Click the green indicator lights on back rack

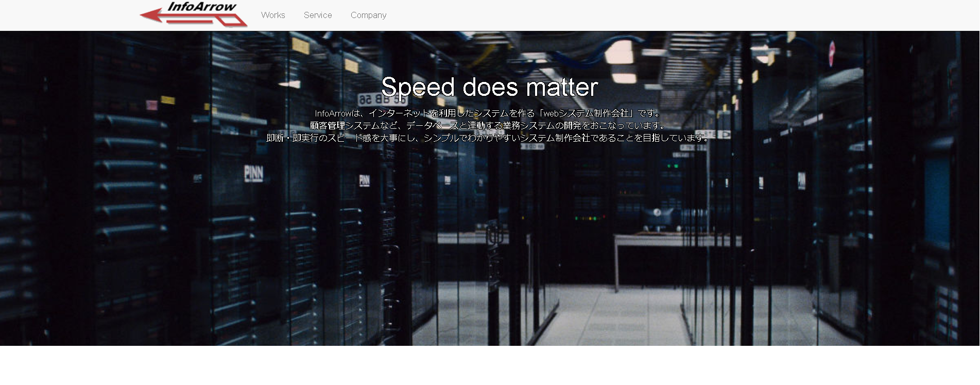pyautogui.click(x=673, y=166)
